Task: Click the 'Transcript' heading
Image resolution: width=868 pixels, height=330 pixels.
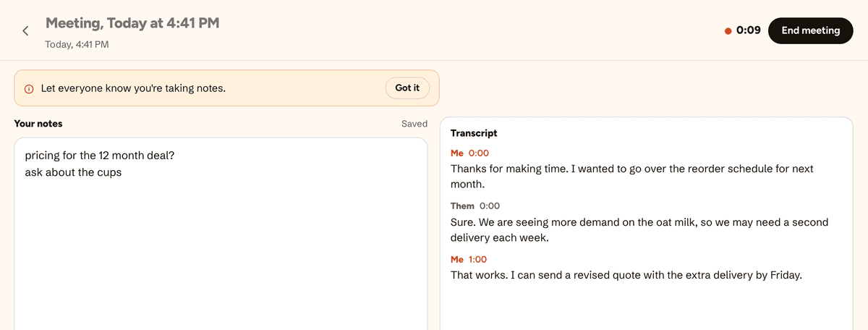Action: (x=474, y=133)
